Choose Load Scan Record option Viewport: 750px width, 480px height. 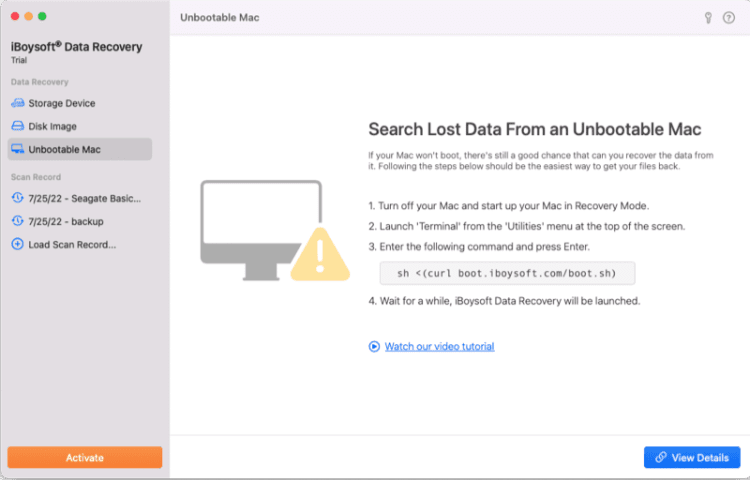point(72,245)
